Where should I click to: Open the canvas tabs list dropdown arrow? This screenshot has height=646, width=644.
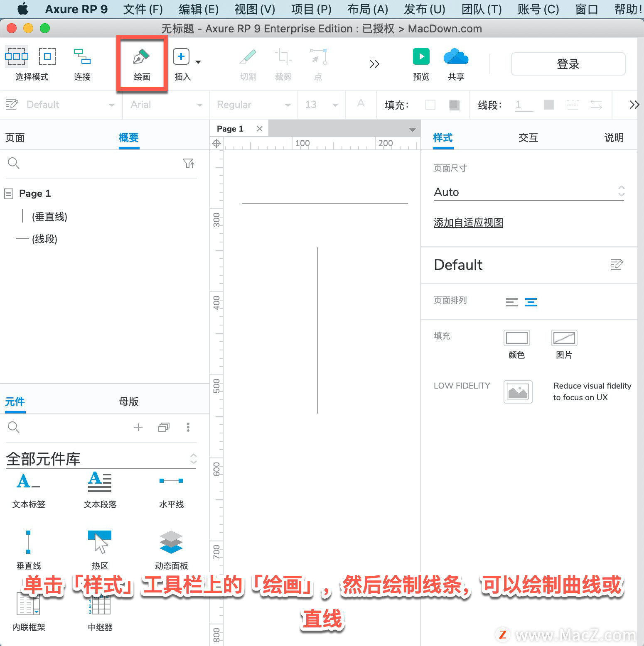tap(412, 130)
